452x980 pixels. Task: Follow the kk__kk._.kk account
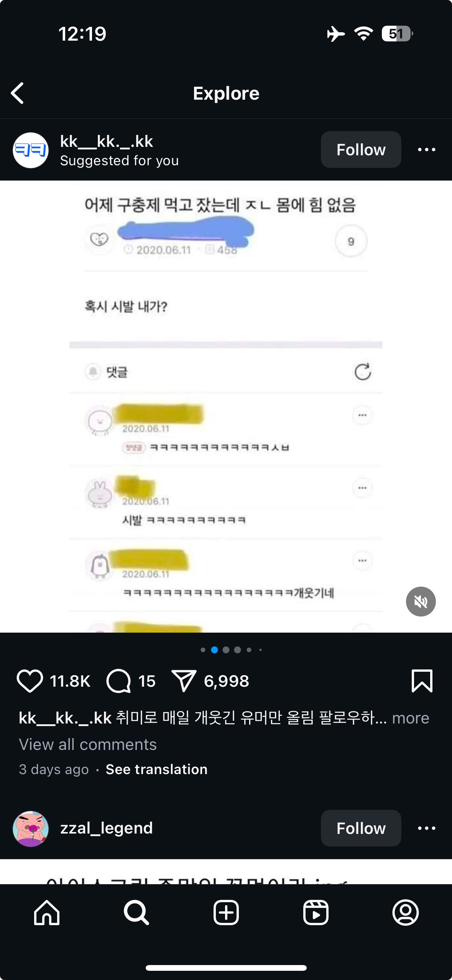(x=361, y=150)
